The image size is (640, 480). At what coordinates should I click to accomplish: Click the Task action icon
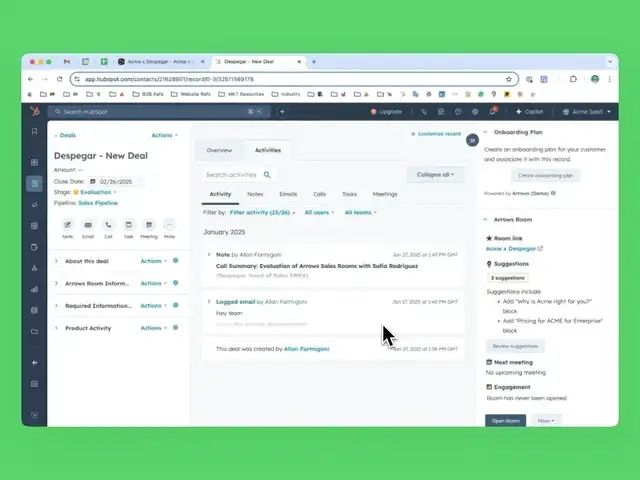point(129,225)
